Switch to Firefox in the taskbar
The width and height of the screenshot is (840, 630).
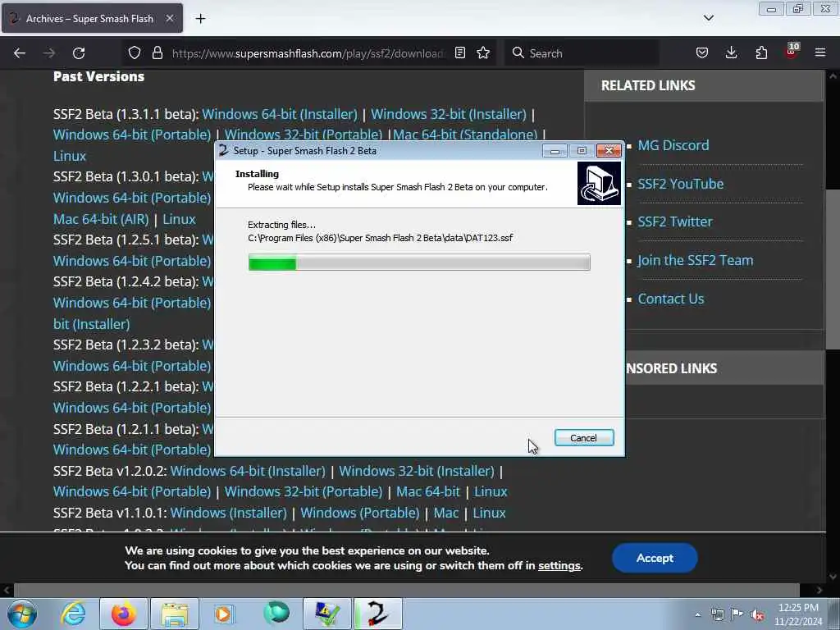pos(123,614)
